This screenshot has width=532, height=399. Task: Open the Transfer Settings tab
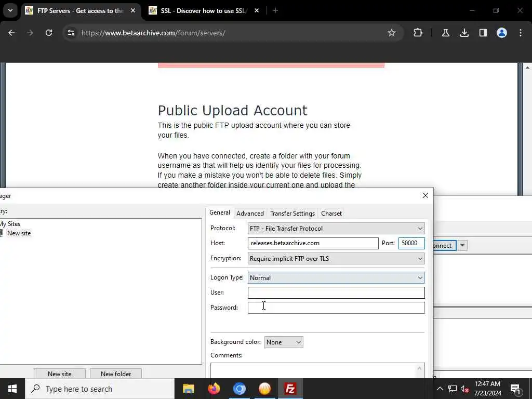[x=292, y=214]
